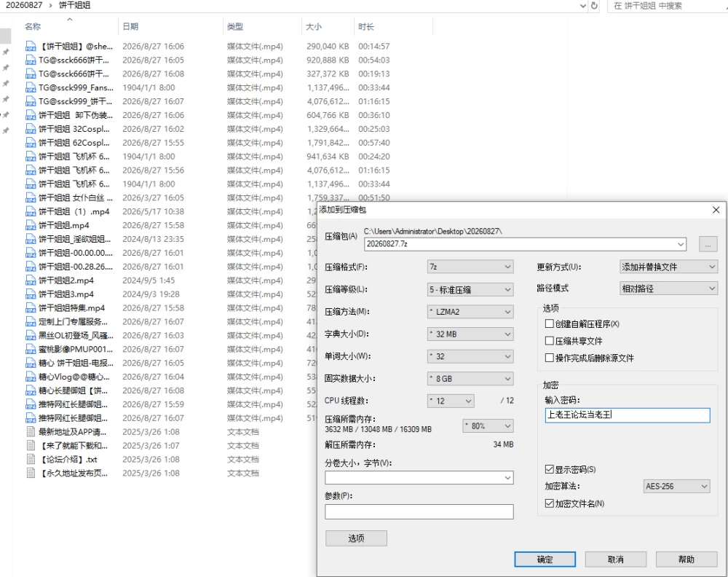This screenshot has width=728, height=577.
Task: Click the icon of 饼干姐姐 62Cospl file
Action: click(31, 143)
